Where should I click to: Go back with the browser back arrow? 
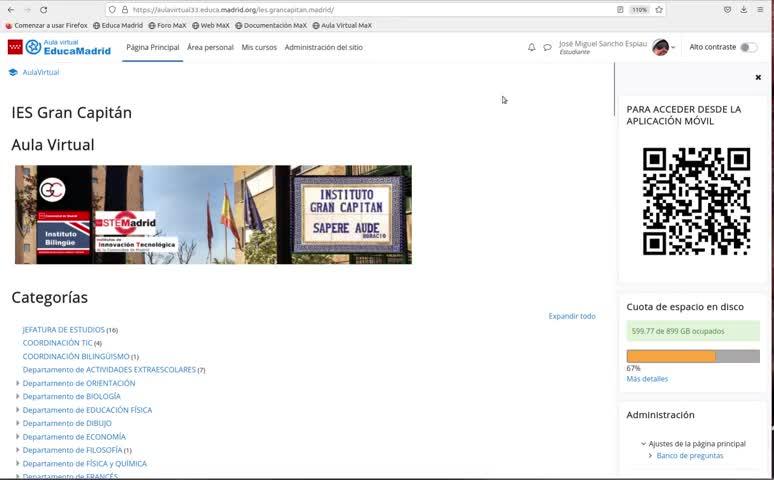pos(11,10)
